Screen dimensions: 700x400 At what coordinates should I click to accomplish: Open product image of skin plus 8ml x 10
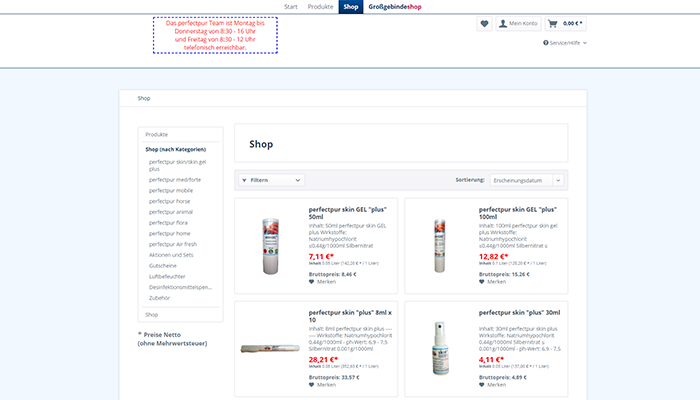(x=270, y=348)
